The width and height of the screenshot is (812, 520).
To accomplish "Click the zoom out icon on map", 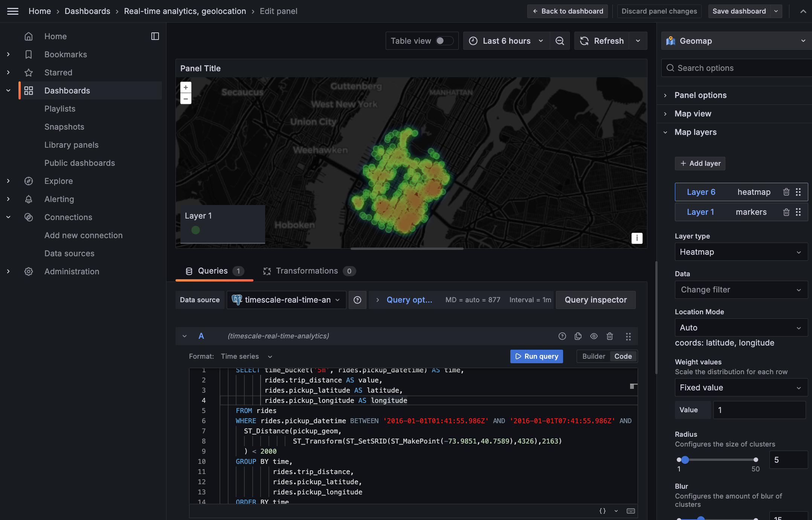I will click(x=185, y=98).
